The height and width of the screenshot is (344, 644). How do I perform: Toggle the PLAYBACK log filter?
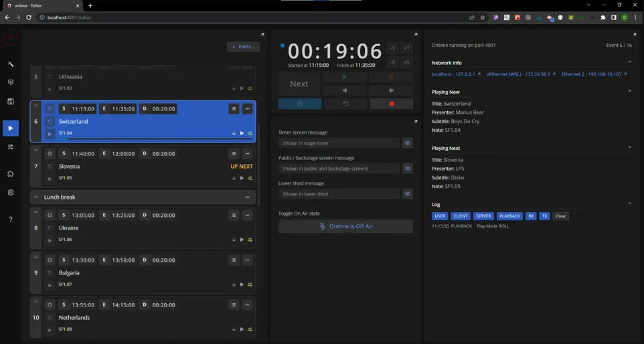pyautogui.click(x=509, y=216)
